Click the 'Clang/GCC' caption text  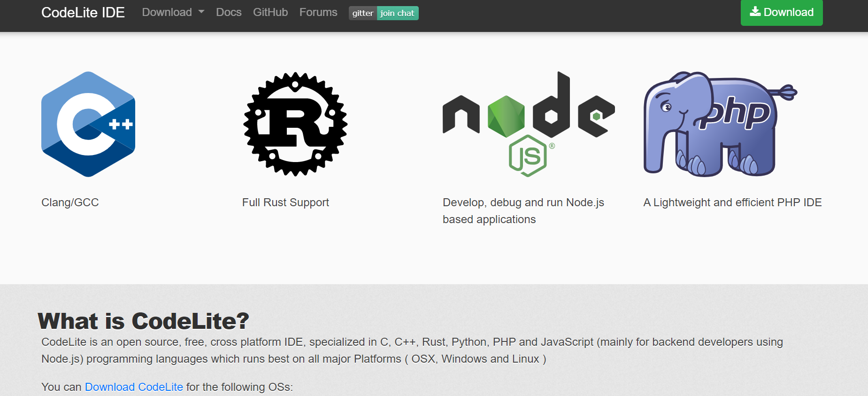pos(70,202)
